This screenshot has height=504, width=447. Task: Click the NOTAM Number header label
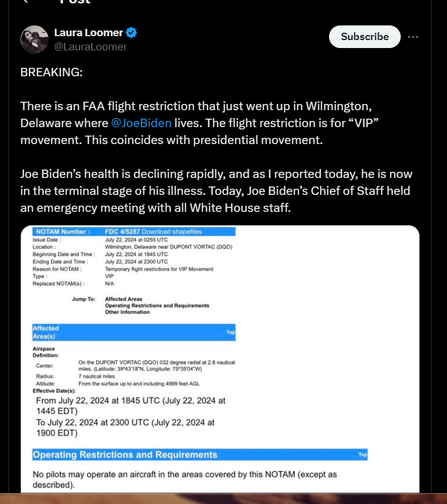click(x=62, y=232)
